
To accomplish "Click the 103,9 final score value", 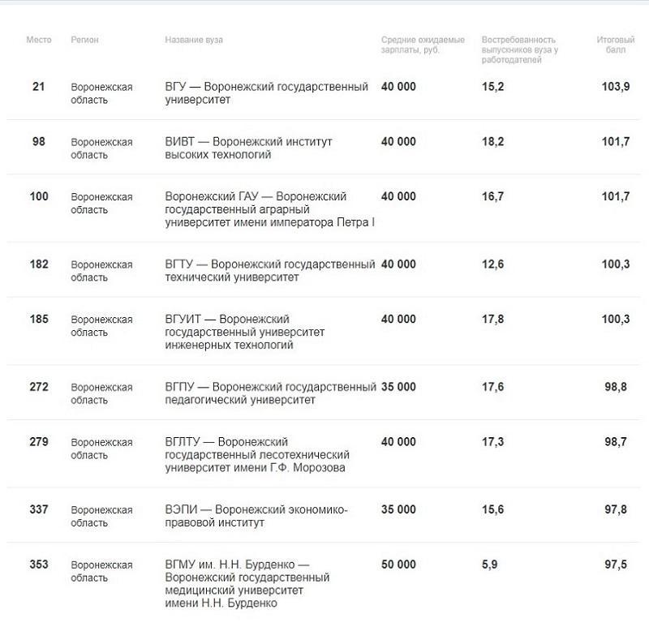I will click(x=616, y=87).
